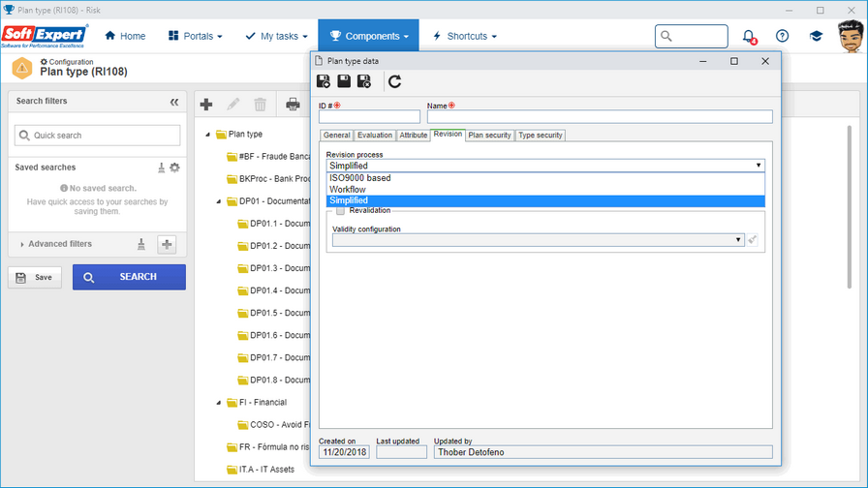Click the Save disk icon in dialog toolbar
The width and height of the screenshot is (868, 488).
pos(344,81)
